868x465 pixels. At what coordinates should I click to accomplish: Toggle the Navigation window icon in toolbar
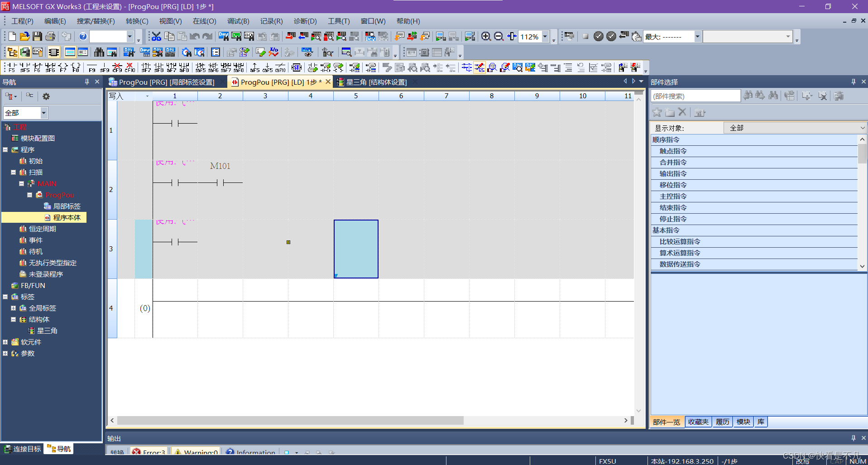tap(12, 52)
